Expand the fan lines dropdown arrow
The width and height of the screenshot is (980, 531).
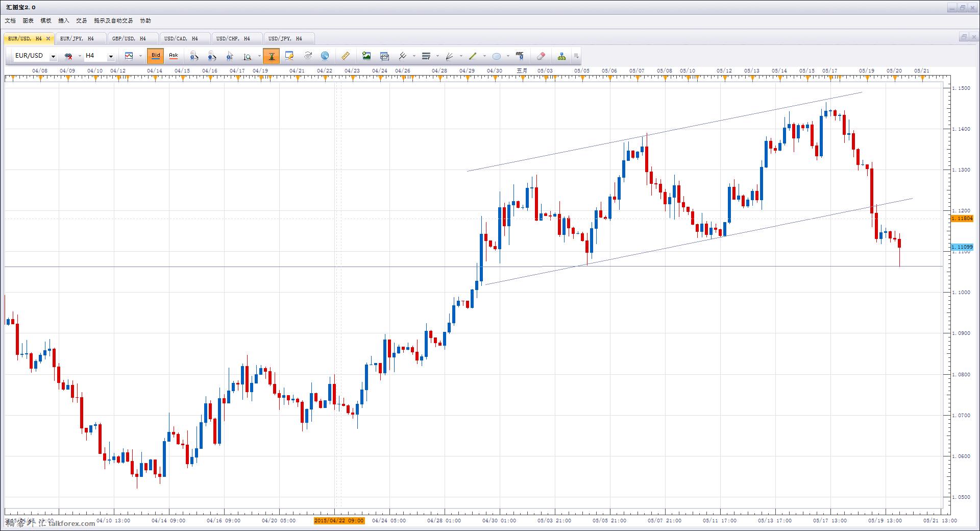coord(461,56)
